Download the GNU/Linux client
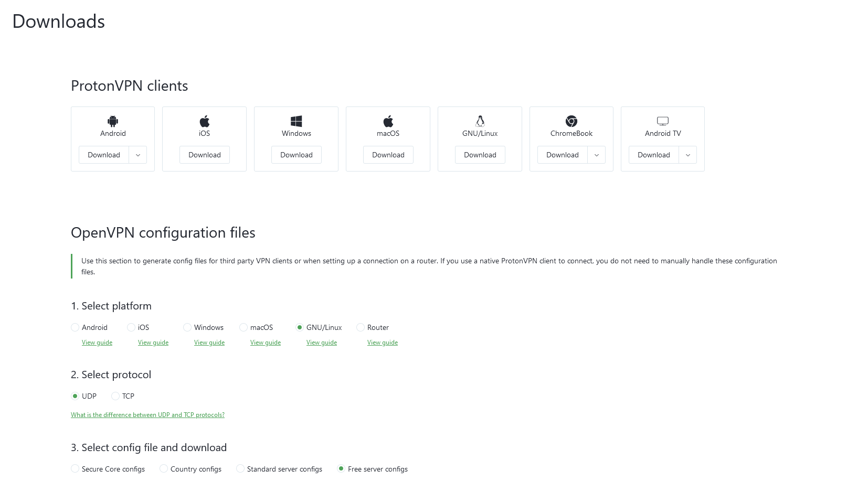This screenshot has height=481, width=868. [480, 155]
